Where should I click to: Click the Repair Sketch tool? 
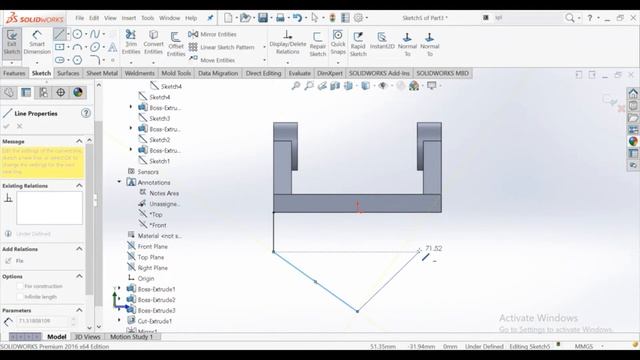coord(318,44)
